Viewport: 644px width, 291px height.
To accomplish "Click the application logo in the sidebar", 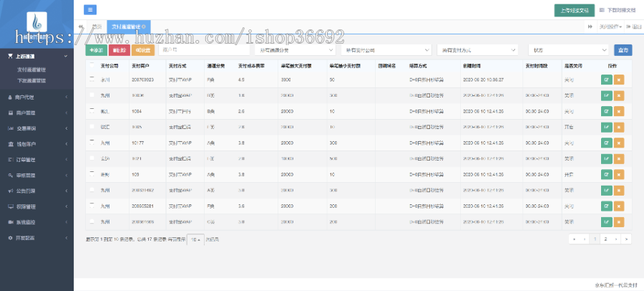I will [x=36, y=27].
